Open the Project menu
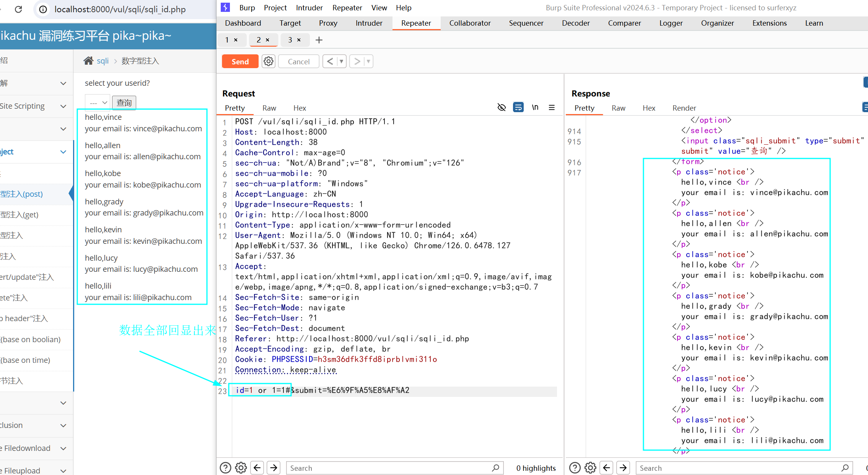This screenshot has height=475, width=868. (x=275, y=8)
